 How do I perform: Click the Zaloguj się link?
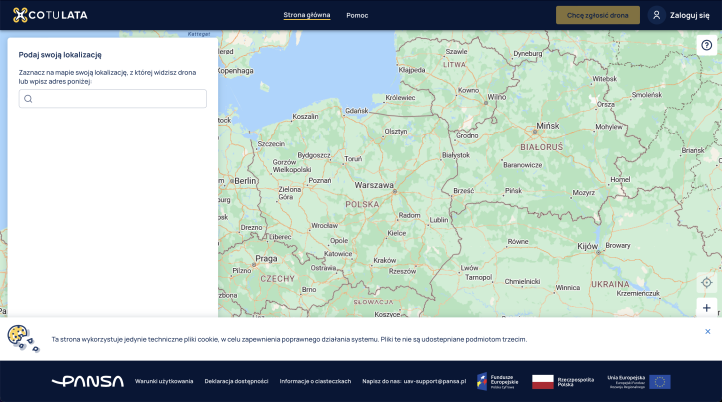click(x=689, y=15)
